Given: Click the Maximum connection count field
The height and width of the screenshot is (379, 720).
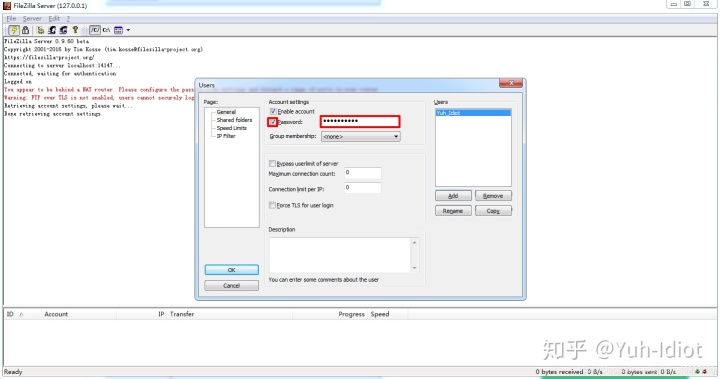Looking at the screenshot, I should click(362, 173).
